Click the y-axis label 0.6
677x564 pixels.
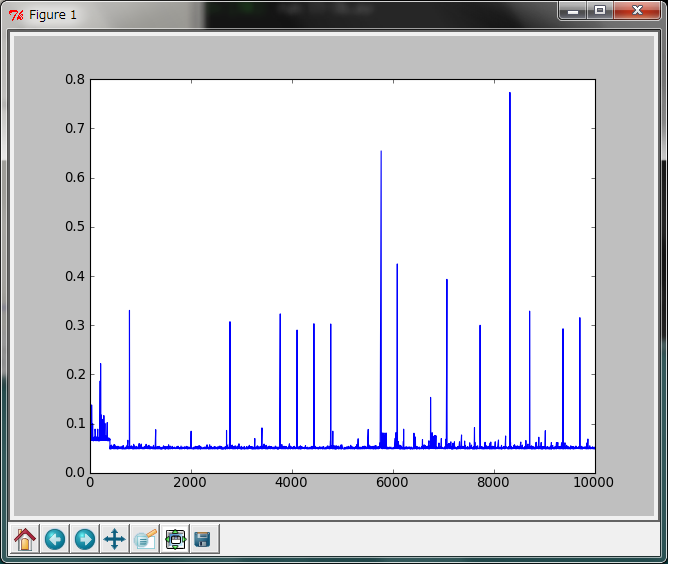click(75, 177)
